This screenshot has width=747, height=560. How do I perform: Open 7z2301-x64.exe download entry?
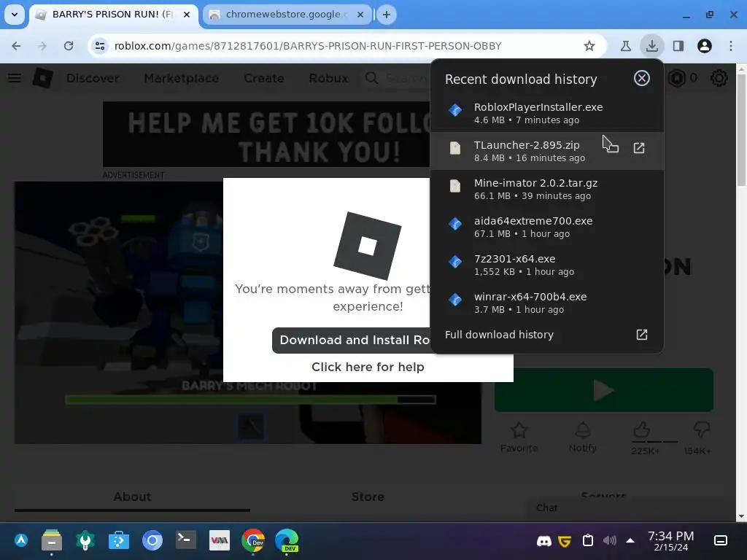(x=546, y=265)
